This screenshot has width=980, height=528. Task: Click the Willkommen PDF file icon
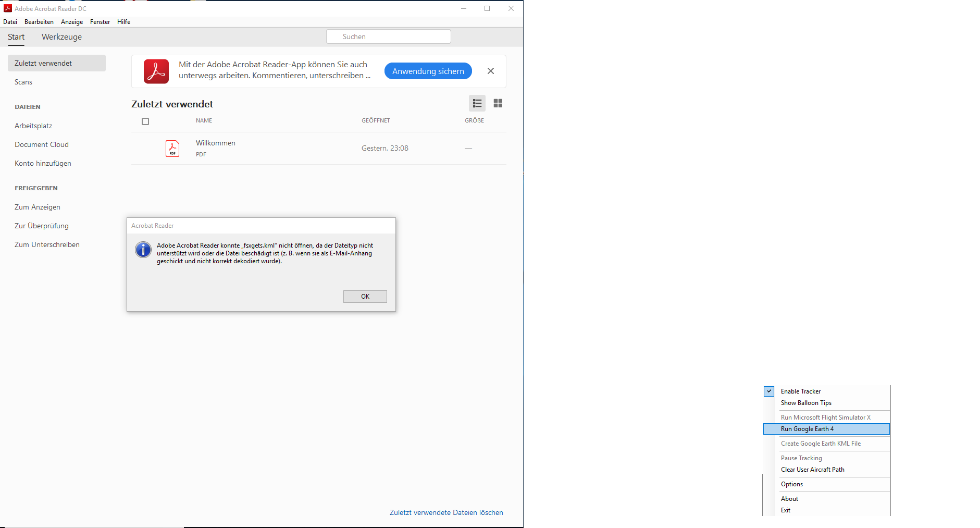[172, 149]
